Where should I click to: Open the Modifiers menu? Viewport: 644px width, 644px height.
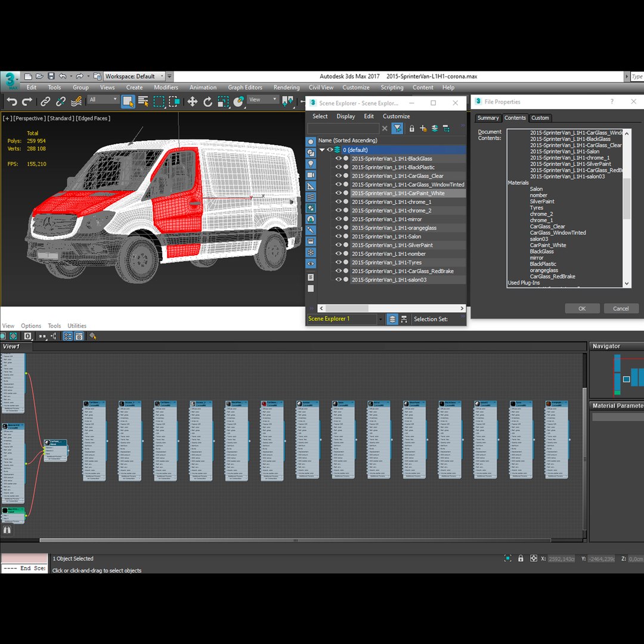[166, 88]
